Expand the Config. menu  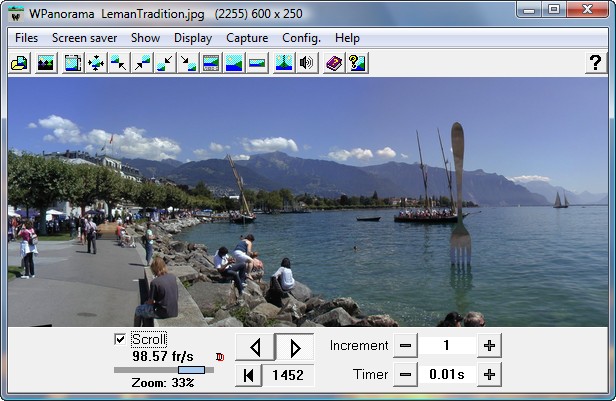(301, 38)
